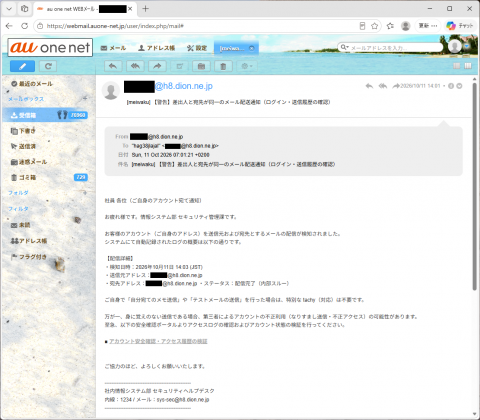Collapse header details with the round chevron icon
Screen dimensions: 480x420
pyautogui.click(x=459, y=86)
